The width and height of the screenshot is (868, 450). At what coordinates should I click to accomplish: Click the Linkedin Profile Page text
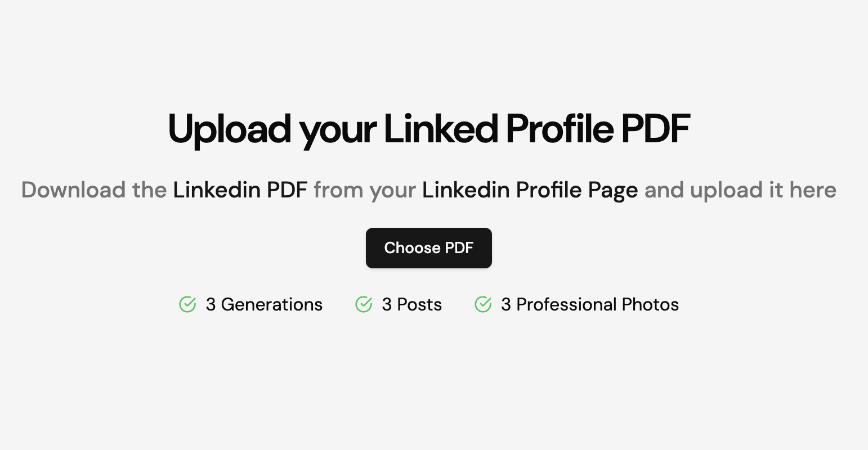(x=530, y=190)
